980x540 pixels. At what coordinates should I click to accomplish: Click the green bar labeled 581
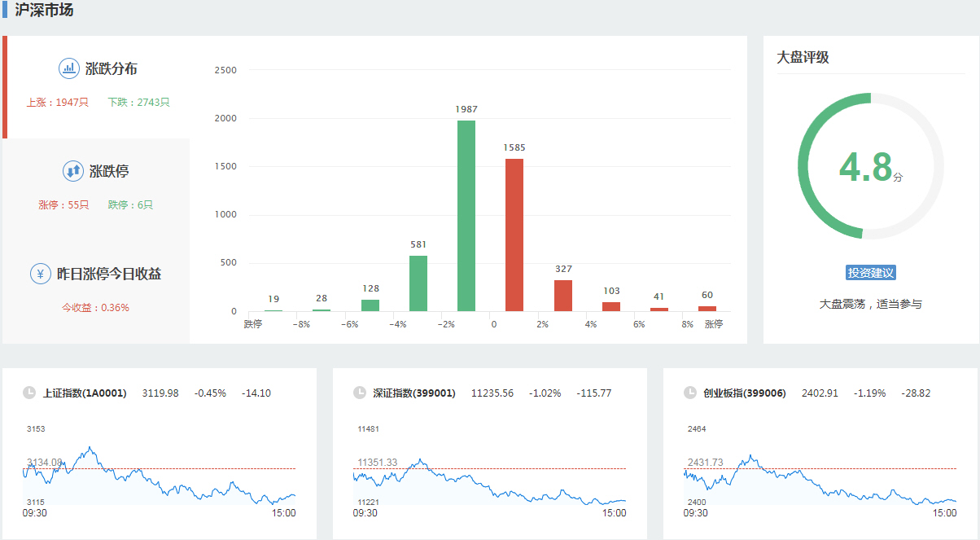point(418,283)
